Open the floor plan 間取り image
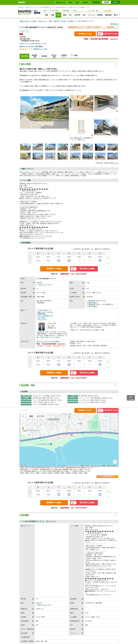This screenshot has height=644, width=138. coord(81,128)
